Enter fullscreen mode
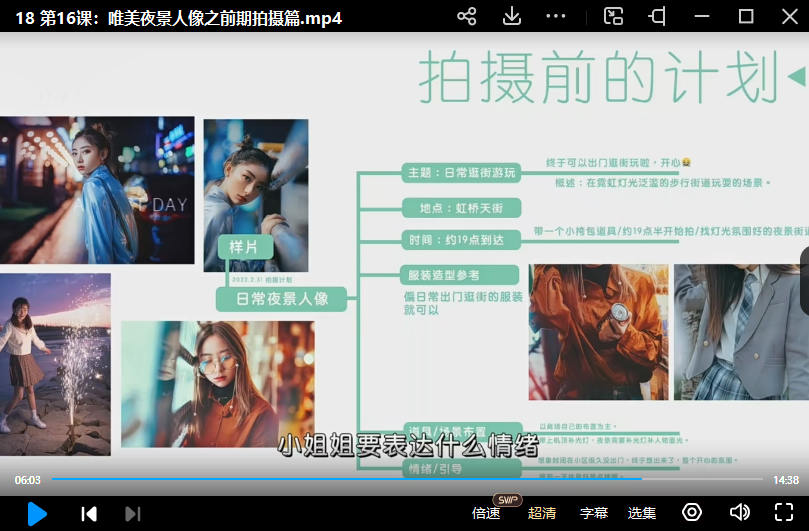Image resolution: width=809 pixels, height=531 pixels. [784, 513]
